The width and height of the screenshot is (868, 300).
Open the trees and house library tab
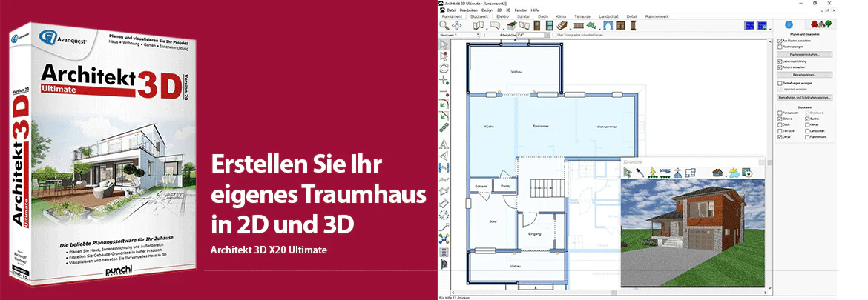821,24
